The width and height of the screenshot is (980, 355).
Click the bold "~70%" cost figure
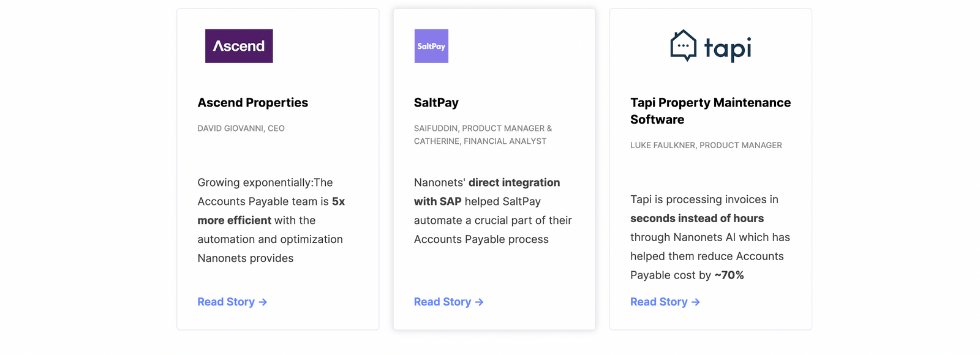click(x=729, y=275)
